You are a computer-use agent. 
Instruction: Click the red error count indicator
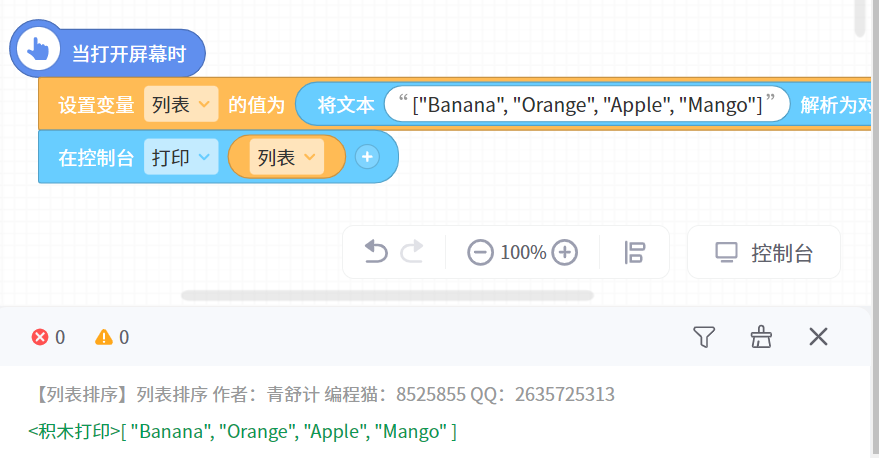point(49,337)
